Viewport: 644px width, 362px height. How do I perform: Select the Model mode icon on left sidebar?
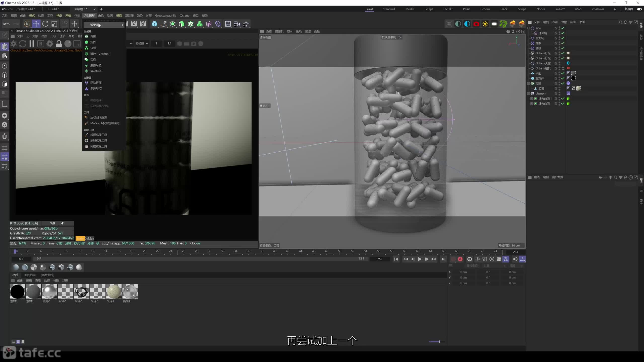pos(5,47)
